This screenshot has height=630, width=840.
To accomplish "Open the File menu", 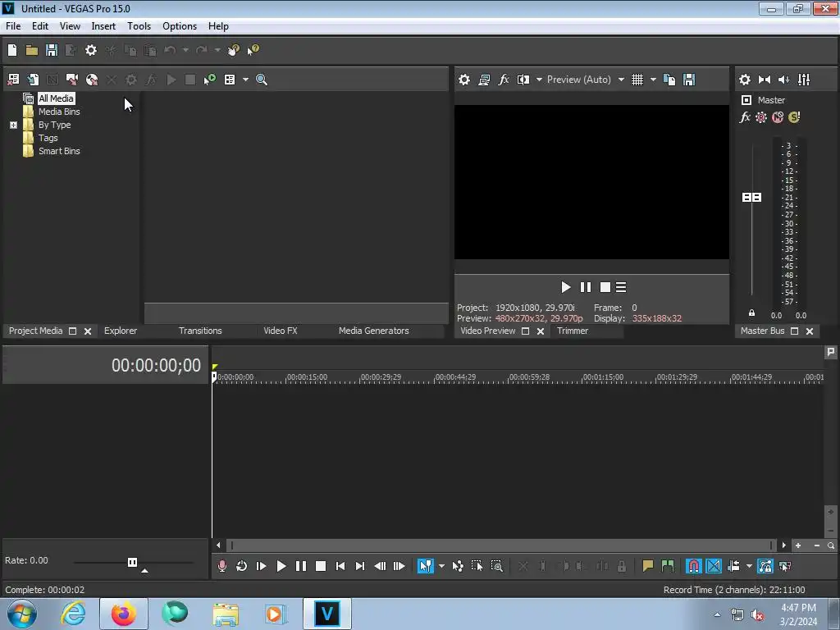I will point(13,26).
